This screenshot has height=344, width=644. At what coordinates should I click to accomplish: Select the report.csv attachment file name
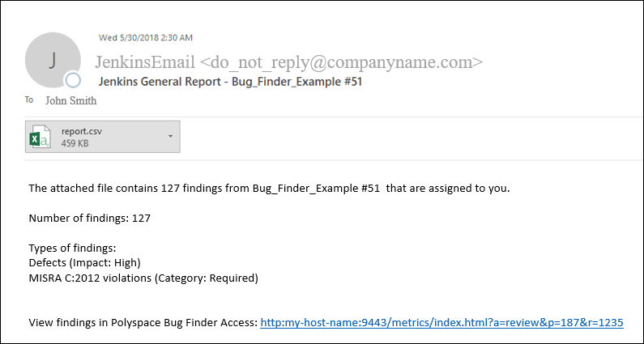[82, 130]
